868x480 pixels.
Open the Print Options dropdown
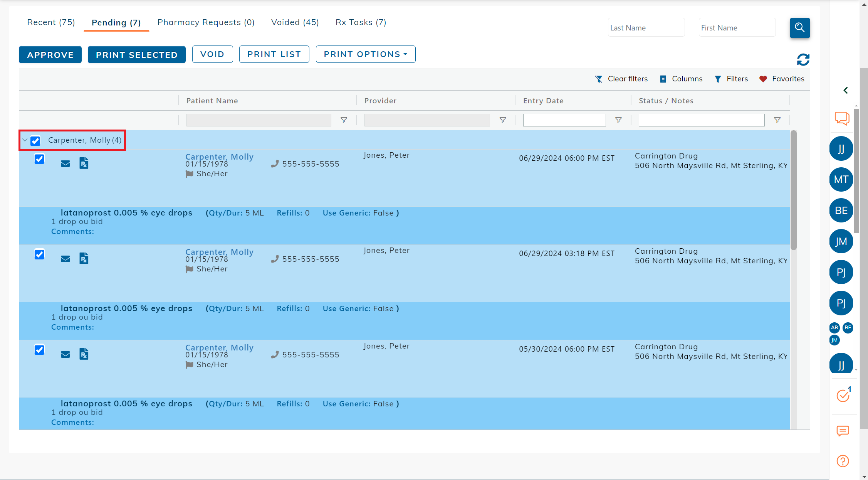pyautogui.click(x=366, y=54)
